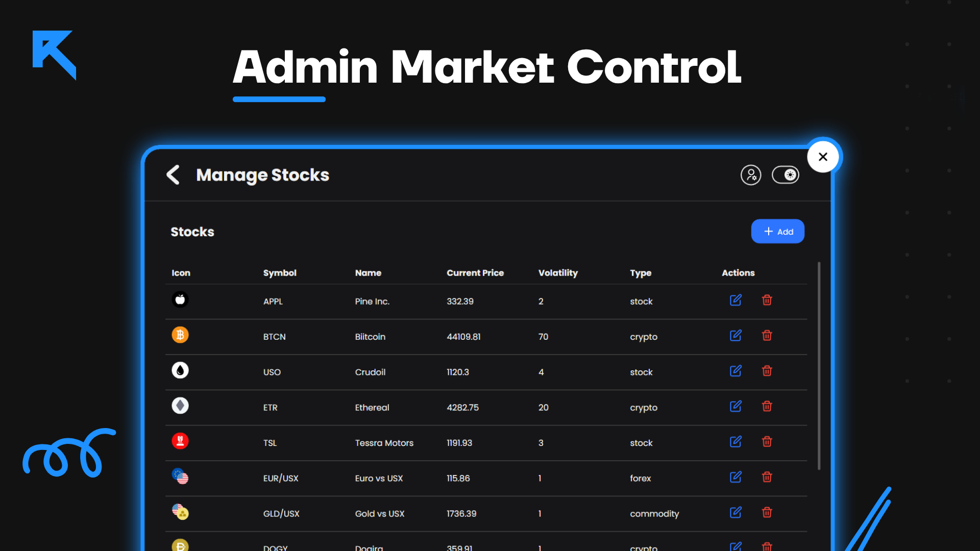Sort by the Current Price column header
The width and height of the screenshot is (980, 551).
coord(475,273)
